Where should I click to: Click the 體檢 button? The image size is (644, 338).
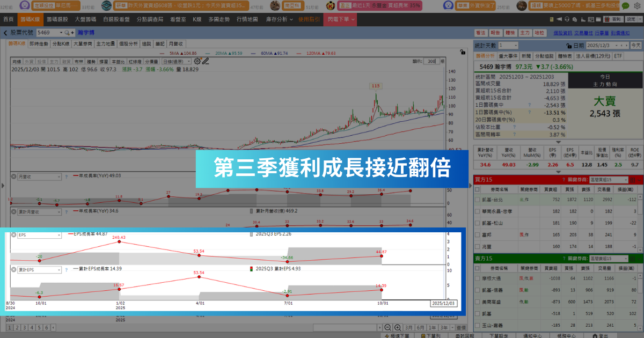click(x=510, y=33)
